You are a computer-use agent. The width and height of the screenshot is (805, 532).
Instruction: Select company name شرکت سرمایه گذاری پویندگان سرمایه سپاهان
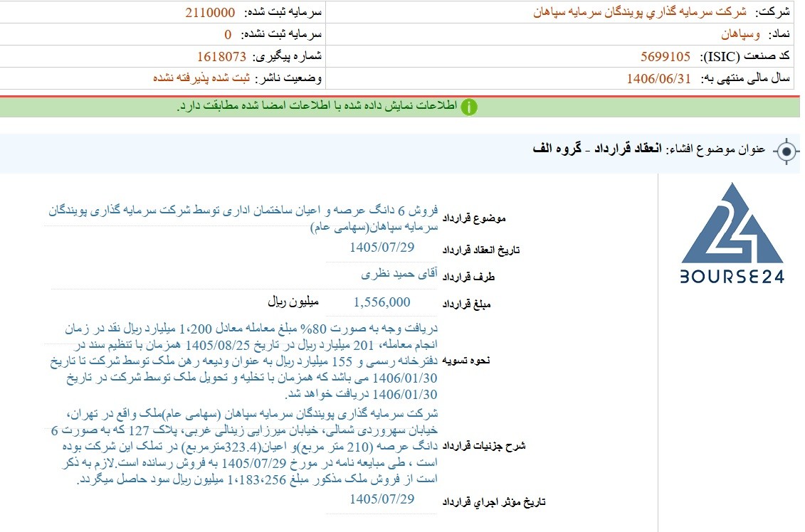coord(640,12)
